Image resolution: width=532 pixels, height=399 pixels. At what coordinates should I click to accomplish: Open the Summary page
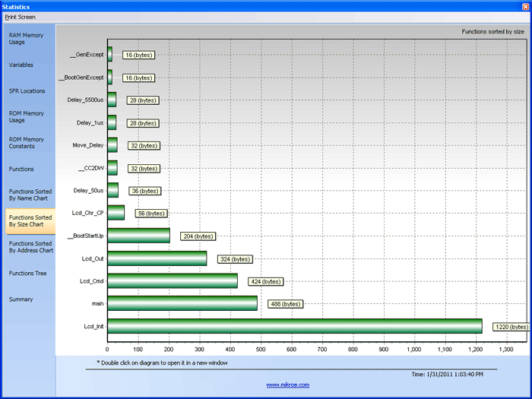tap(21, 299)
